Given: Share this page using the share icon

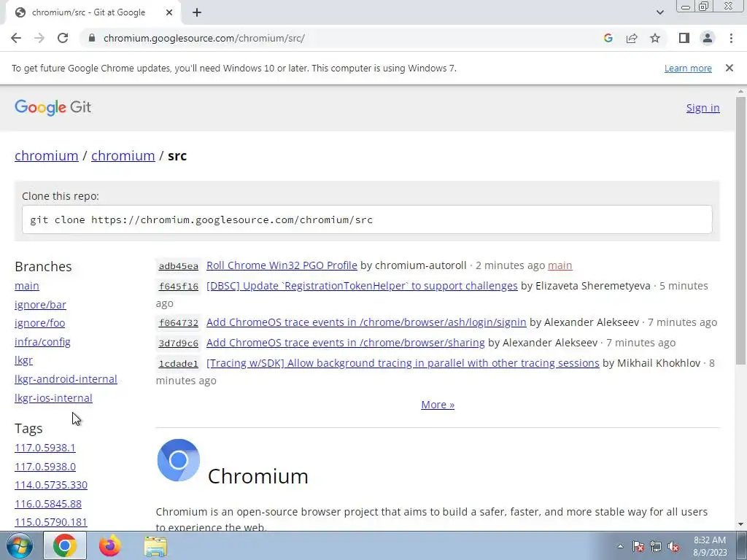Looking at the screenshot, I should pyautogui.click(x=632, y=38).
